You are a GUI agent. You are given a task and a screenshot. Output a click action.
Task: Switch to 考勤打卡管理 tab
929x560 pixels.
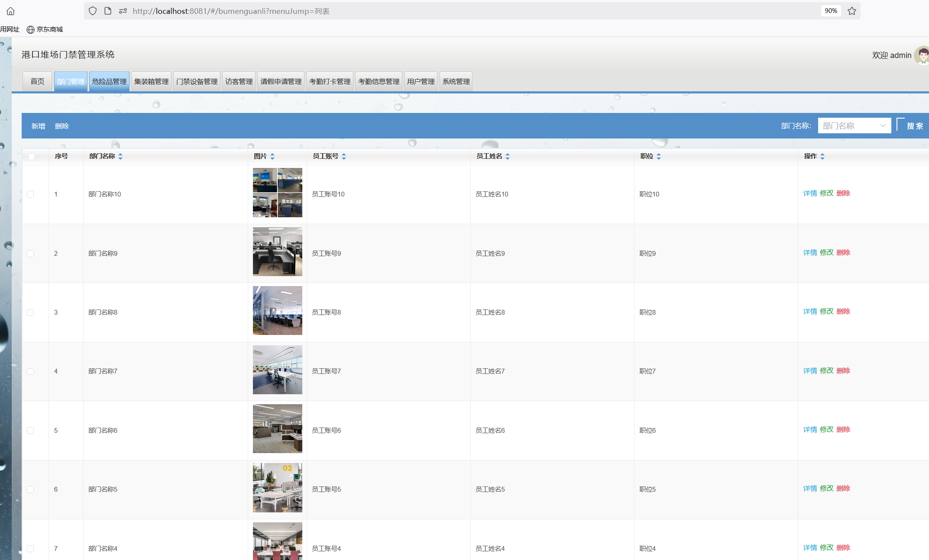(330, 81)
